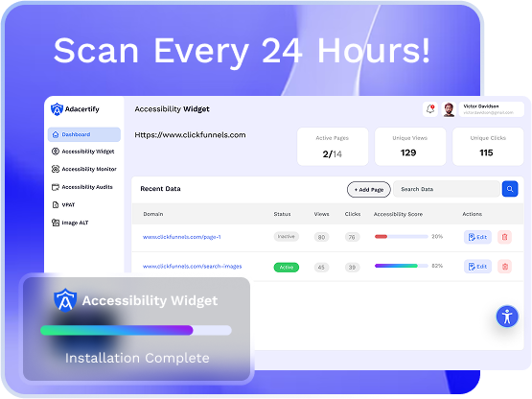Screen dimensions: 532x399
Task: Click the 45 views value
Action: 321,268
